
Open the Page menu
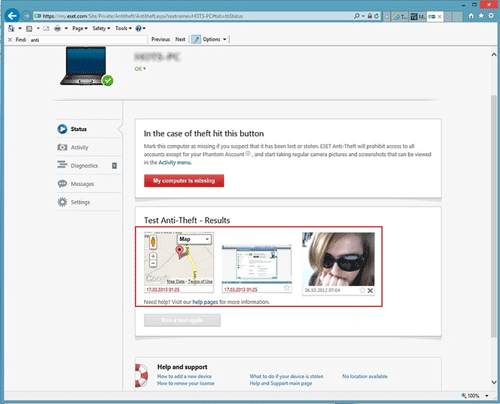point(80,28)
